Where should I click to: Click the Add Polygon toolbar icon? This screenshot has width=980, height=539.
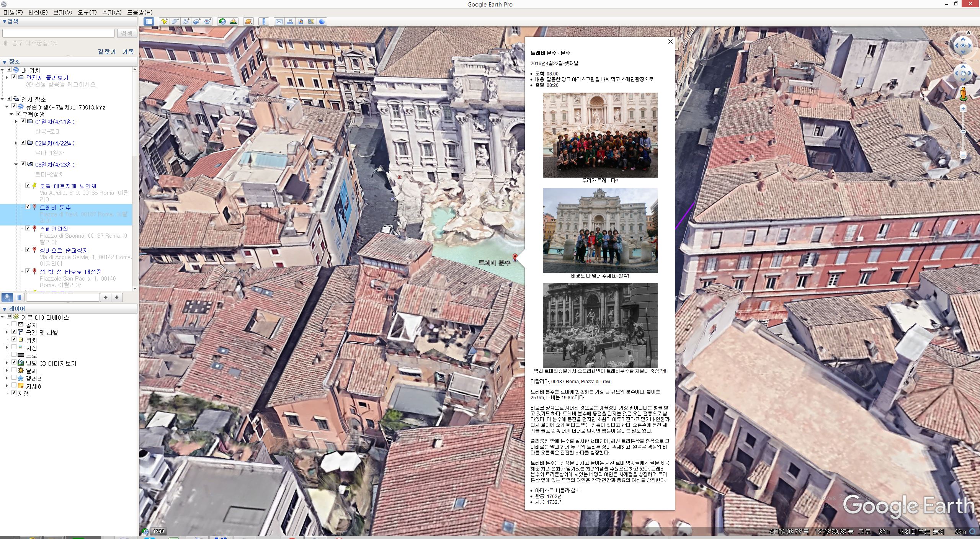[175, 21]
